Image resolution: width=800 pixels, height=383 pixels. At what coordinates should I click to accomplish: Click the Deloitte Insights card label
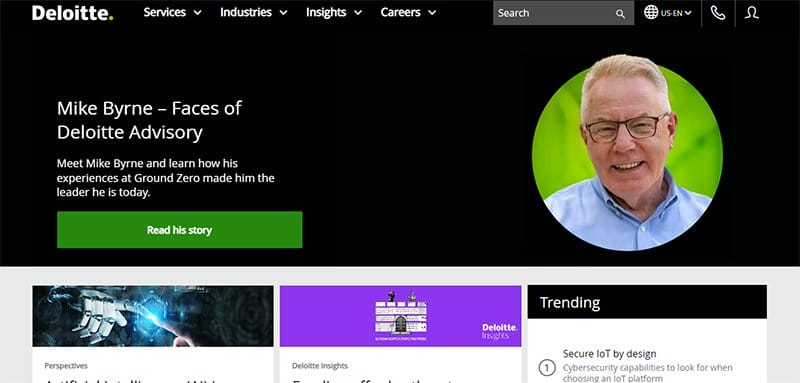point(320,366)
